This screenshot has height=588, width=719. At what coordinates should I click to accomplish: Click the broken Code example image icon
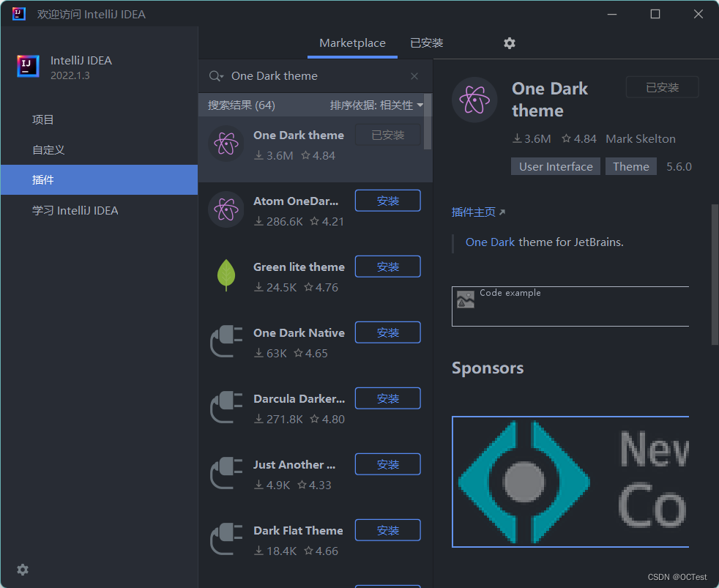click(466, 299)
